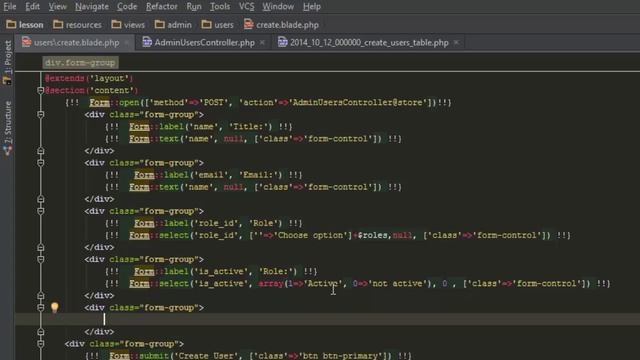Close the AdminUsersController.php tab
640x360 pixels.
point(262,42)
